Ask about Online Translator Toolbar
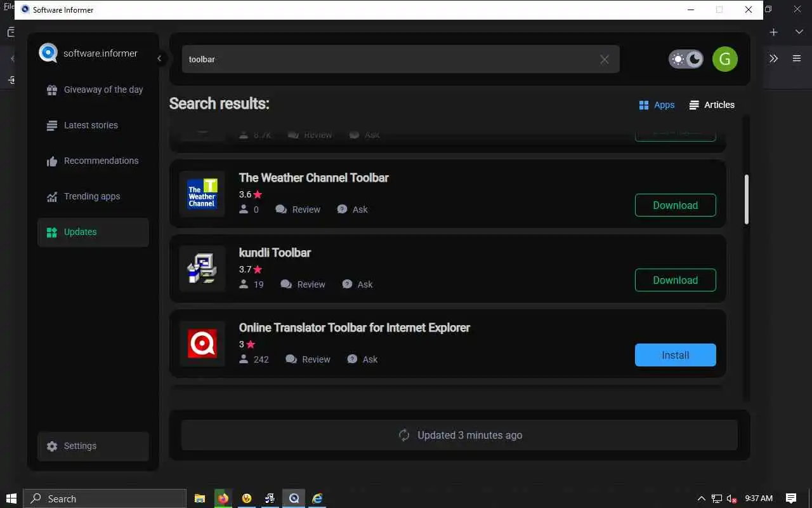 [x=362, y=359]
